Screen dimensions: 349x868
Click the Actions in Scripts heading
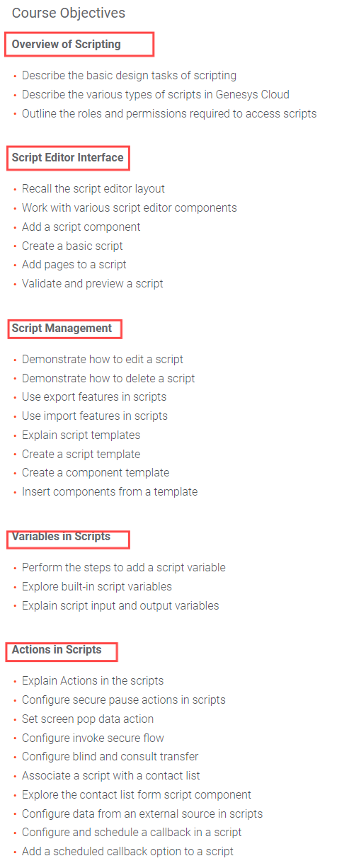tap(57, 649)
